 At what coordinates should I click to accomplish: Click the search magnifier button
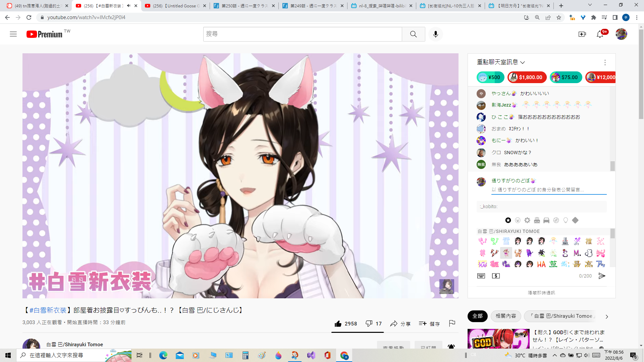(413, 34)
